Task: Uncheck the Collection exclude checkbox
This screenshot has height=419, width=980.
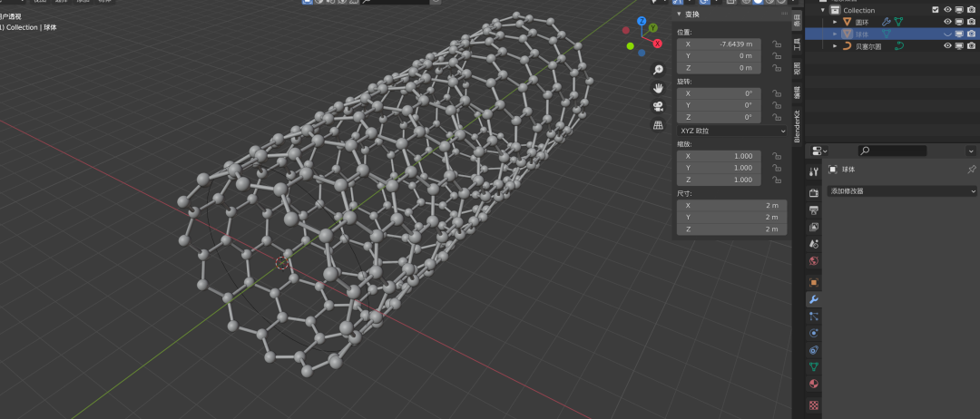Action: pos(935,10)
